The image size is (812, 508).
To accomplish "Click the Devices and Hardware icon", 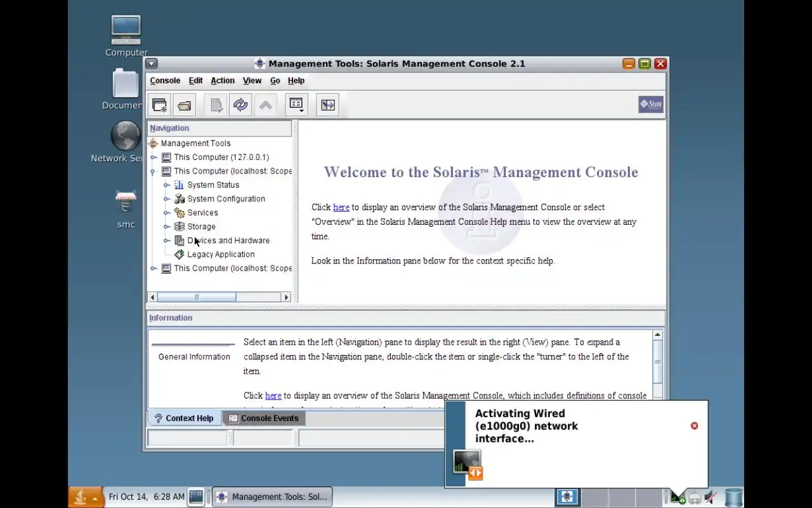I will click(x=179, y=241).
